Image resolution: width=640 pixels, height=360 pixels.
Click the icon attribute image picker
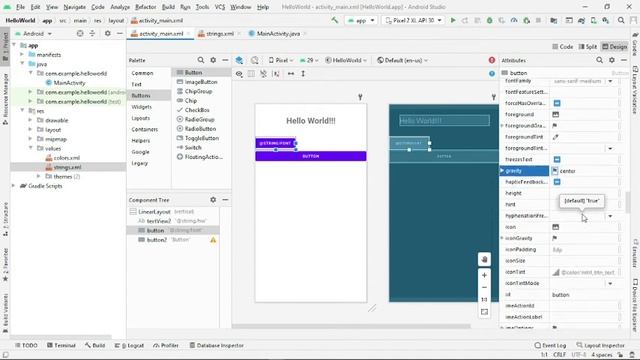pos(556,227)
